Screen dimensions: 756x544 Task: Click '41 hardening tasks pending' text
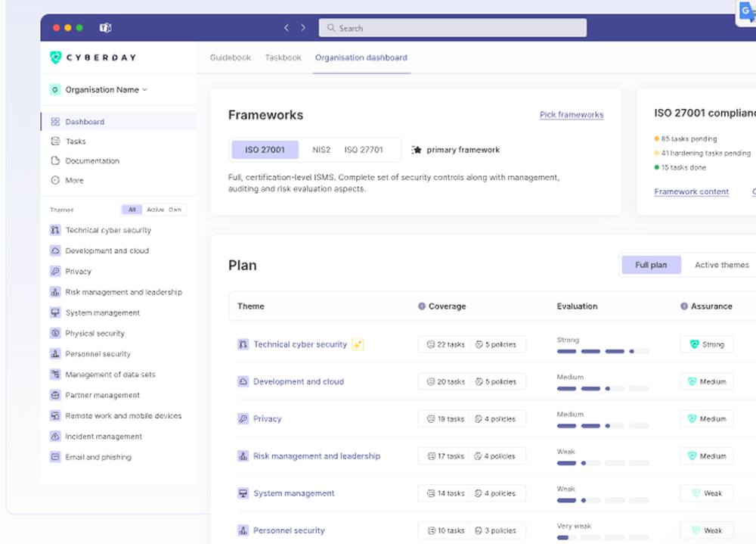click(706, 153)
